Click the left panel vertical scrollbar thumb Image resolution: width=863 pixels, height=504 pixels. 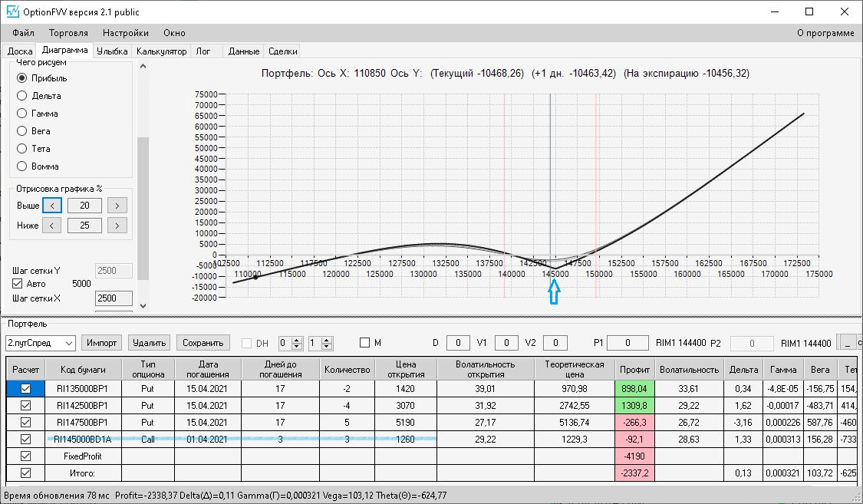pos(143,208)
